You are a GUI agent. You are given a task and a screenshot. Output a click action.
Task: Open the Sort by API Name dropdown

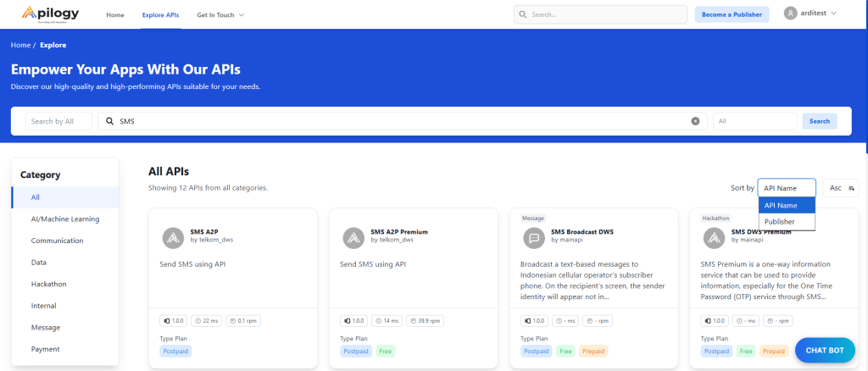point(786,188)
